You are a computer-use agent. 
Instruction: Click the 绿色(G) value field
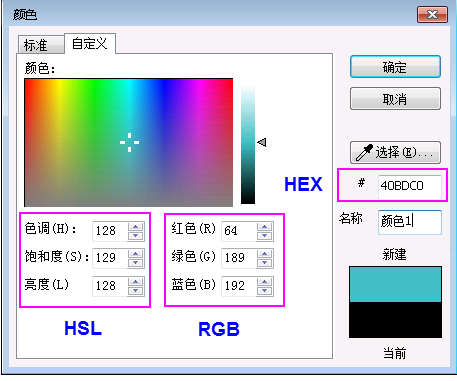pyautogui.click(x=239, y=258)
